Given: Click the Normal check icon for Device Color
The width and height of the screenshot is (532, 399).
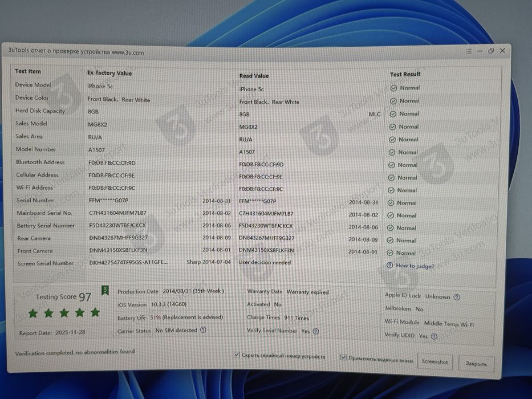Looking at the screenshot, I should (x=393, y=101).
